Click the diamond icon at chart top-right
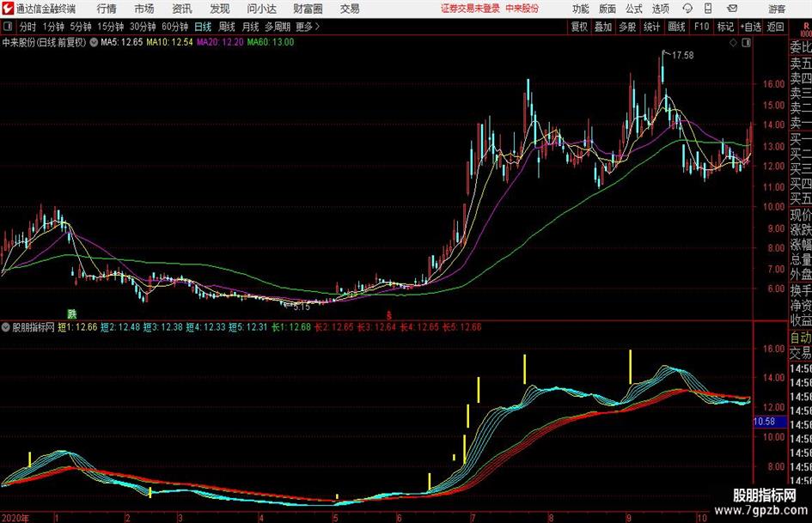Viewport: 812px width, 523px height. point(733,43)
